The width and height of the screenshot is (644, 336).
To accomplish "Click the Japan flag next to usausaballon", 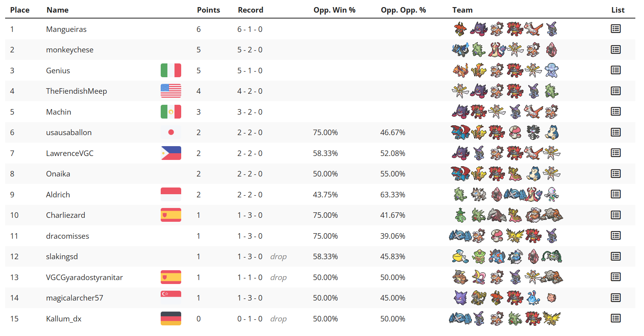I will coord(171,132).
